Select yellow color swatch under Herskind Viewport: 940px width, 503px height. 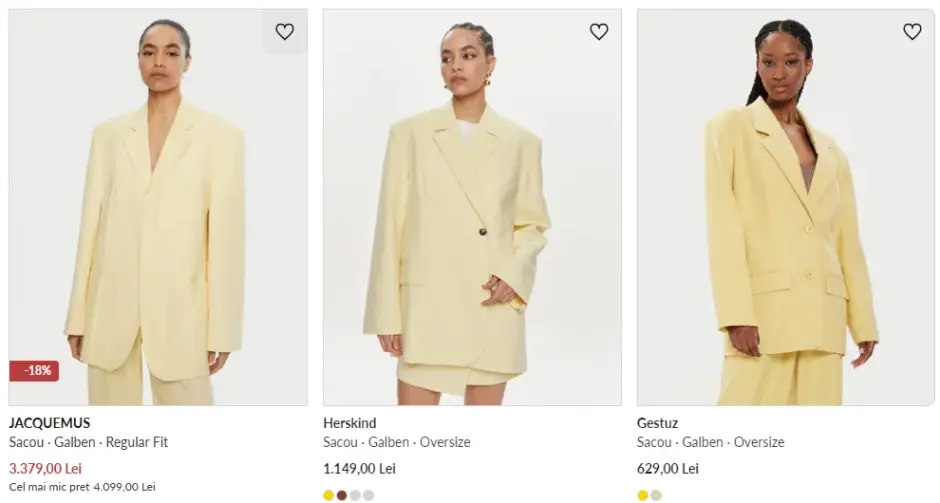329,495
